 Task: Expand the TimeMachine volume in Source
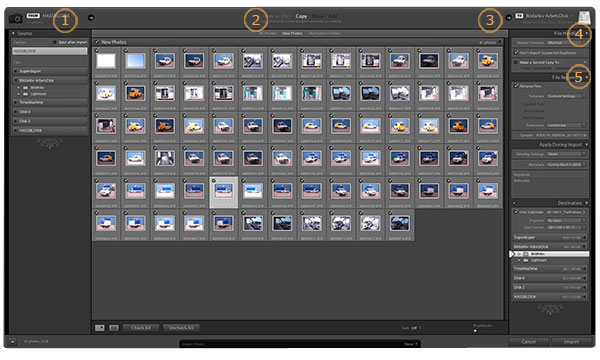click(16, 103)
